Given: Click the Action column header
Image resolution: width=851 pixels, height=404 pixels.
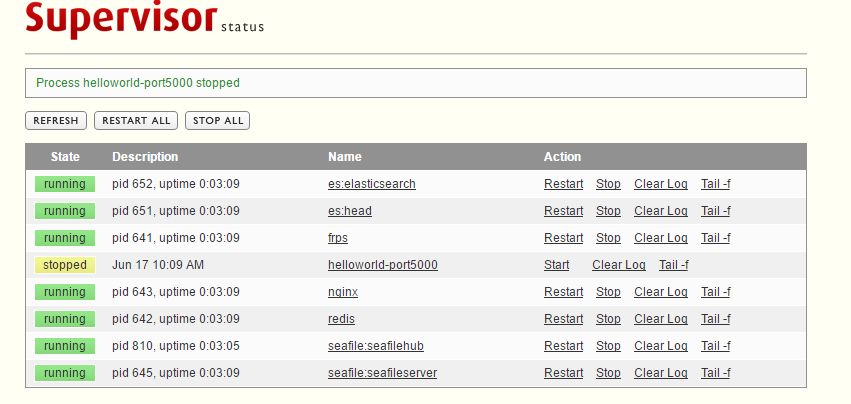Looking at the screenshot, I should 562,157.
